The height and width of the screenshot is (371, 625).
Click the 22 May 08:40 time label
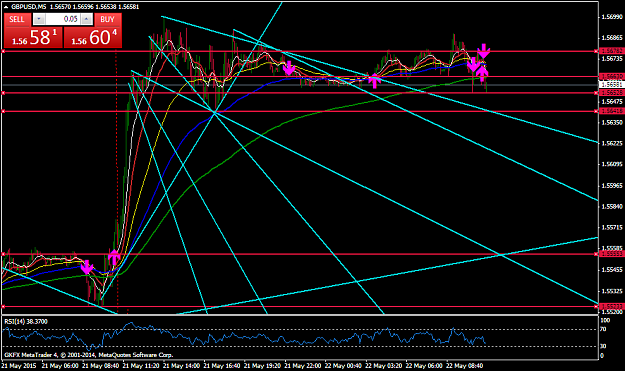click(464, 365)
